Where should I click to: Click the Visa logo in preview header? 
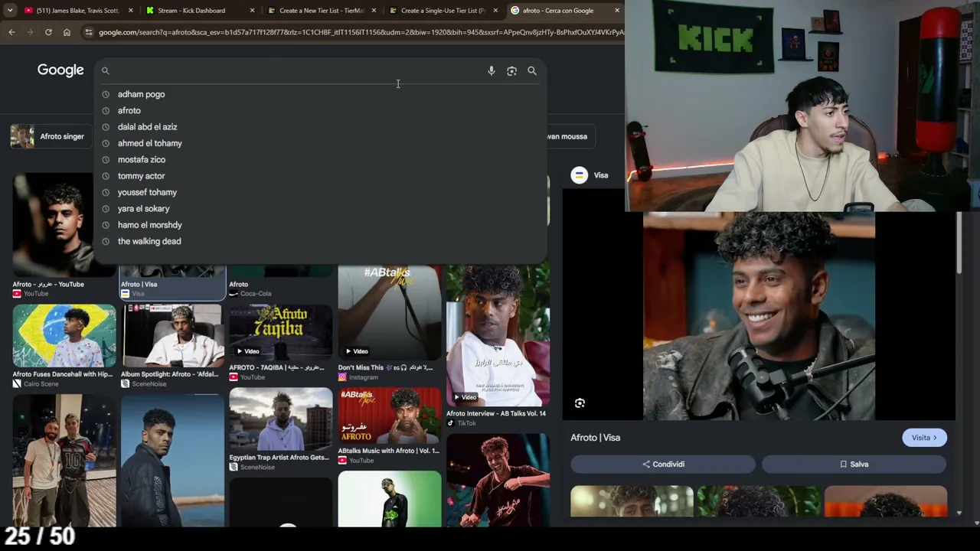point(580,175)
